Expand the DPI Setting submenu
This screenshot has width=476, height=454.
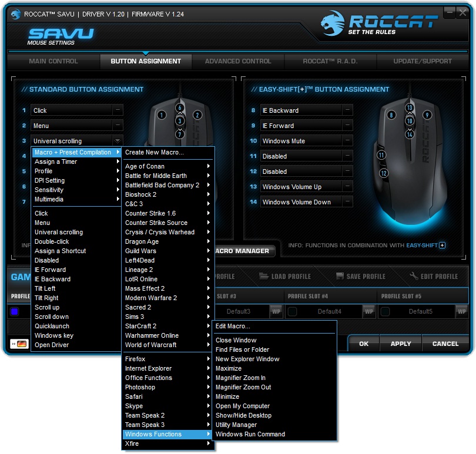click(x=76, y=180)
